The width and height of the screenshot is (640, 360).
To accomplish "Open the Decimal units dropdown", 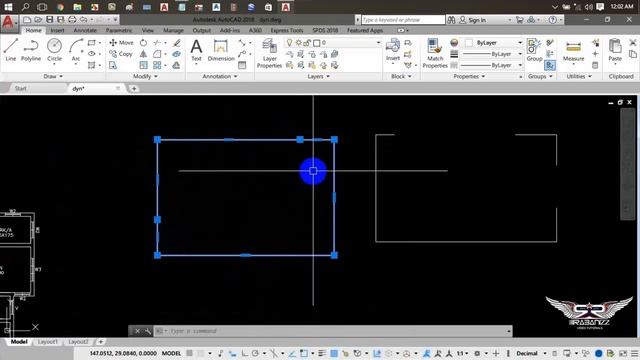I will [531, 353].
